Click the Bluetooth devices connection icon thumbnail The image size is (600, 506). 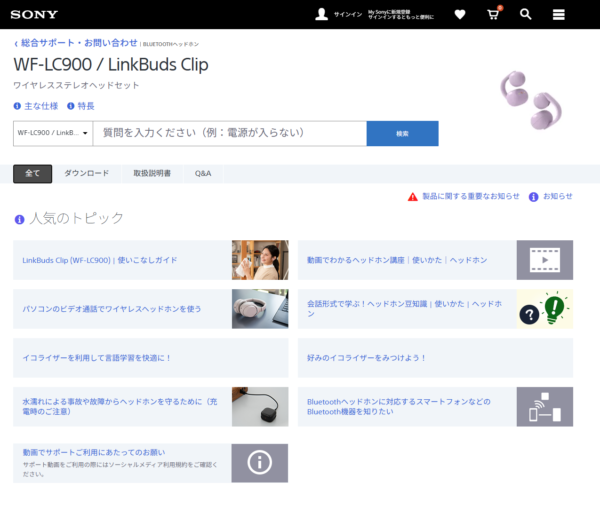pyautogui.click(x=545, y=406)
